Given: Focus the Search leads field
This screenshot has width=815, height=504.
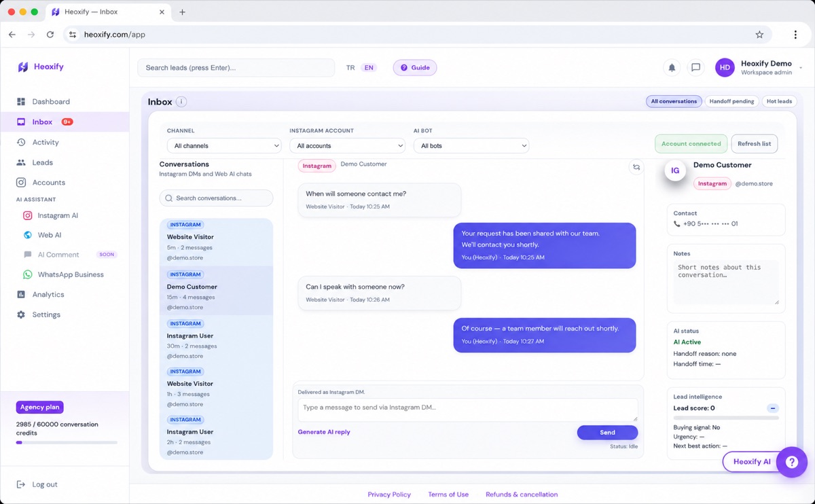Looking at the screenshot, I should pyautogui.click(x=236, y=68).
